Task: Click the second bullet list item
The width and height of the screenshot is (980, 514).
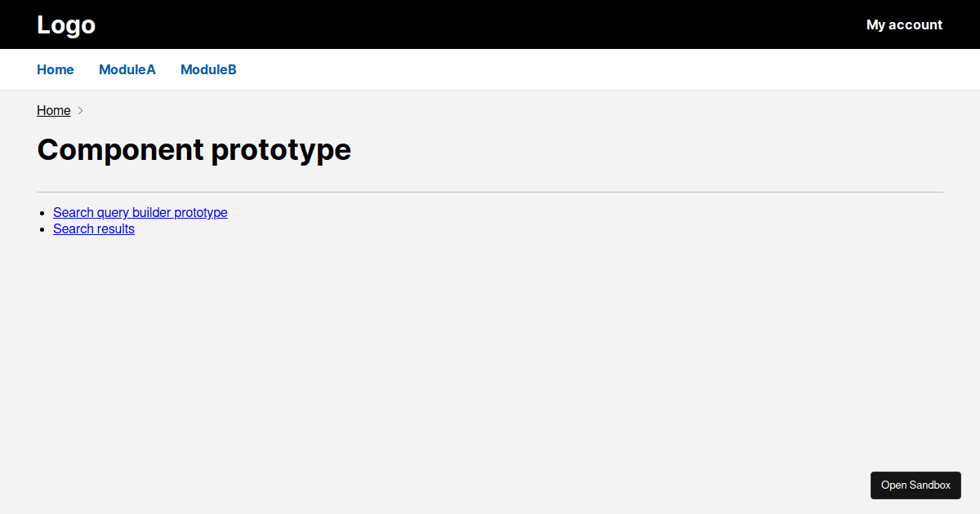Action: point(93,228)
